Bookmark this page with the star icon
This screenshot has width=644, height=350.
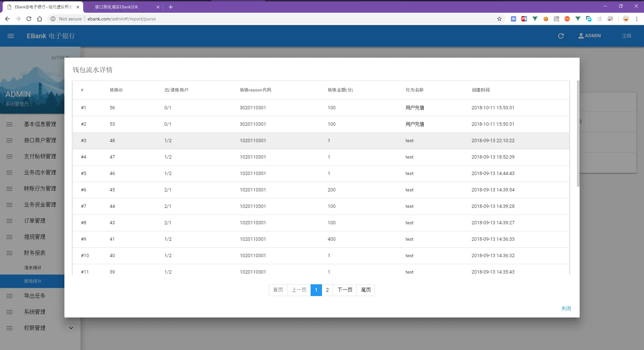tap(499, 19)
